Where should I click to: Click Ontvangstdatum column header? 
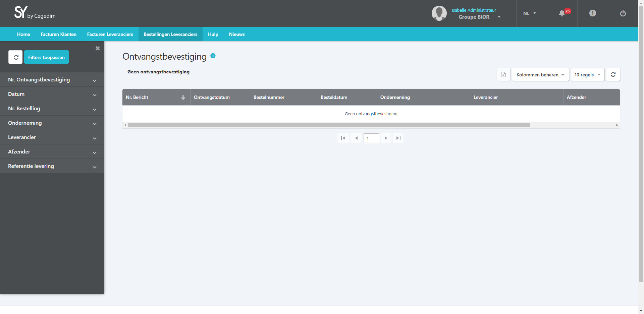tap(220, 97)
